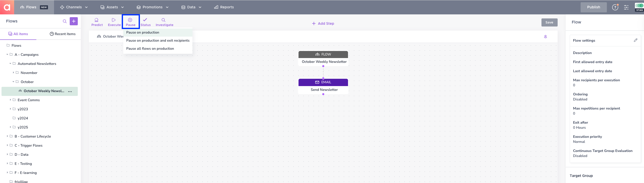Collapse the Automated Newsletters folder

10,63
